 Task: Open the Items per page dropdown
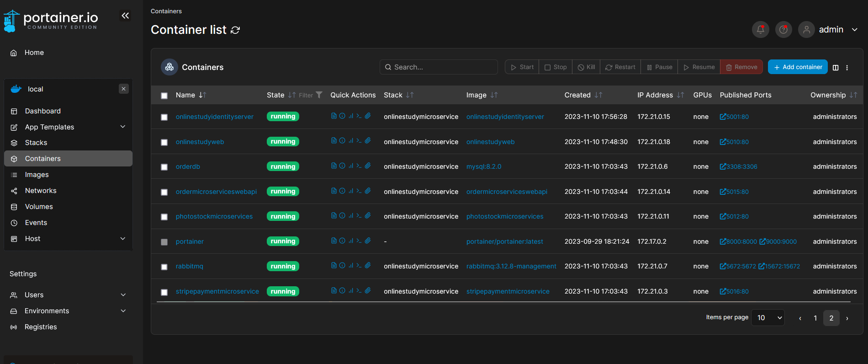(768, 318)
